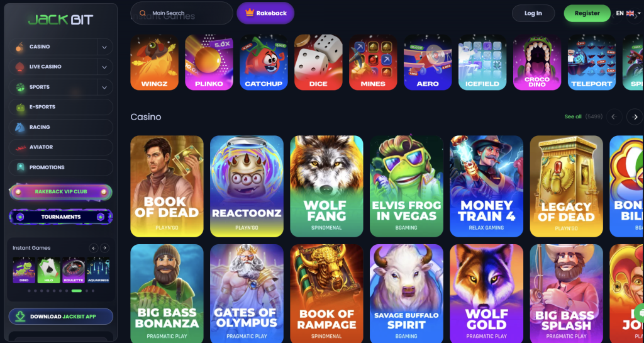
Task: Open the Aero instant game
Action: pyautogui.click(x=428, y=62)
